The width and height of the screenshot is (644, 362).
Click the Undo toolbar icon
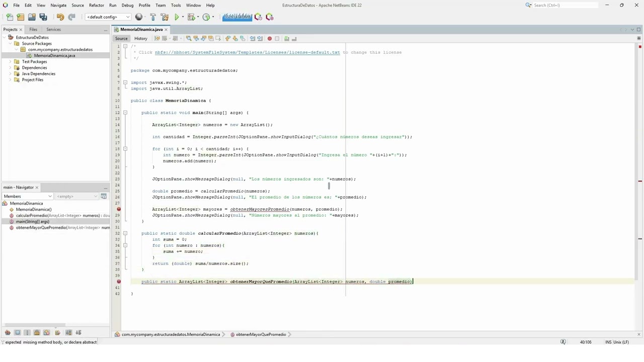click(60, 17)
